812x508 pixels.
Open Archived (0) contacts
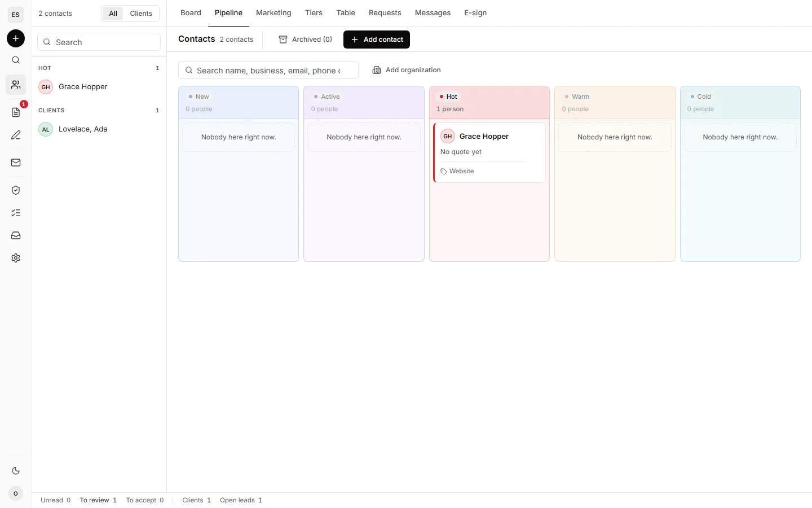(x=306, y=40)
